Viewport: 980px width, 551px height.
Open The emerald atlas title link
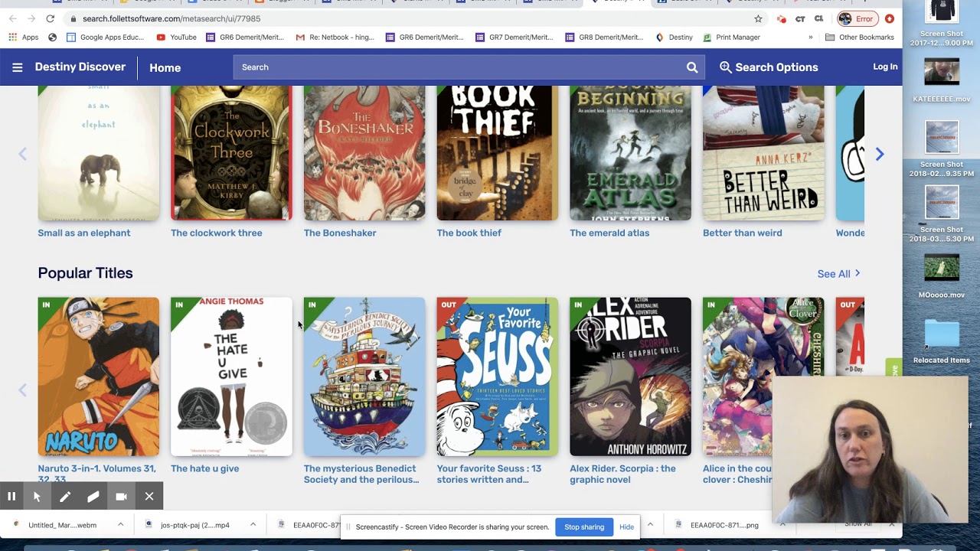[x=609, y=233]
